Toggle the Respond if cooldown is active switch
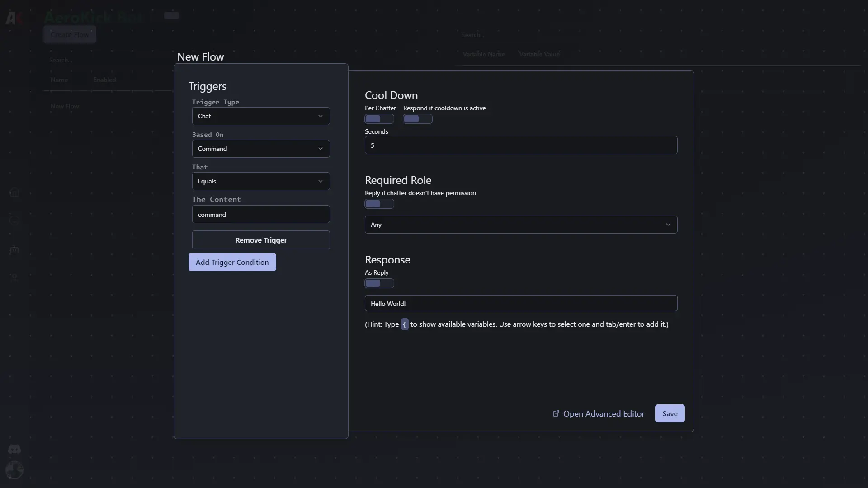The width and height of the screenshot is (868, 488). pos(417,118)
